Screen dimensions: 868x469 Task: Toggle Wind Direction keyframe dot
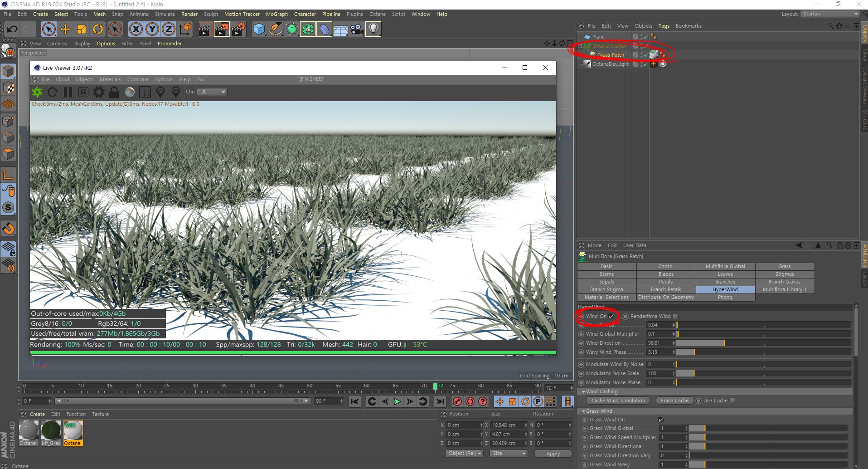point(581,343)
